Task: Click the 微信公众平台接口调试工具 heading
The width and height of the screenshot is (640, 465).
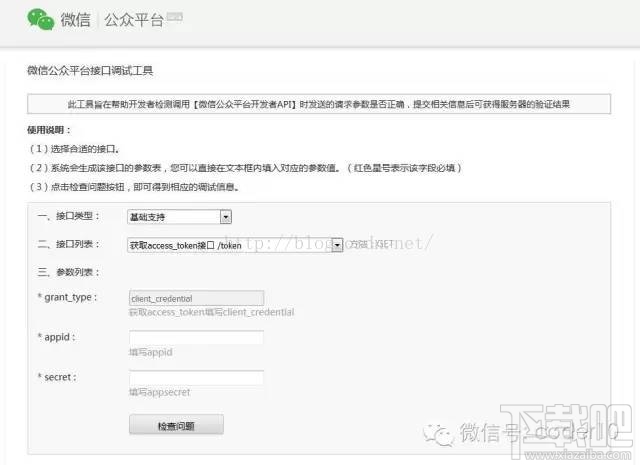Action: click(x=90, y=71)
